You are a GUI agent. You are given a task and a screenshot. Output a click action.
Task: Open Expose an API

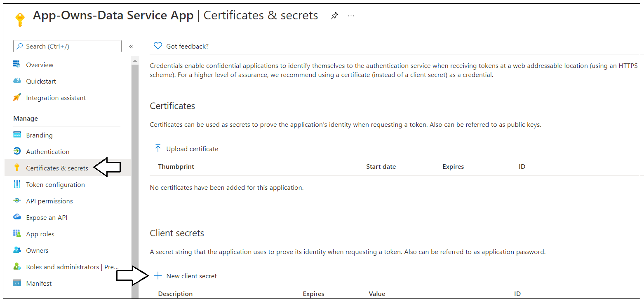47,217
